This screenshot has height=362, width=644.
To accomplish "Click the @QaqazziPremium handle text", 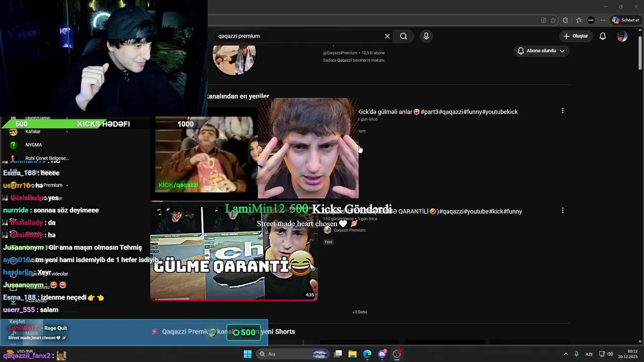I will (x=341, y=53).
